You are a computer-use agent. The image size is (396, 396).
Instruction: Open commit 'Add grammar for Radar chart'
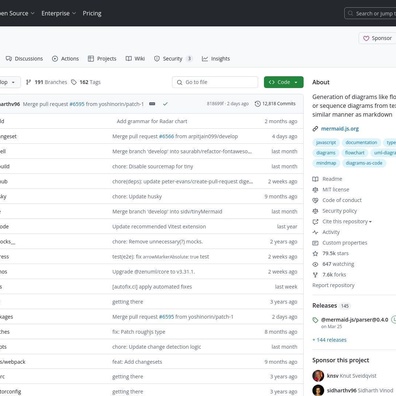[152, 121]
